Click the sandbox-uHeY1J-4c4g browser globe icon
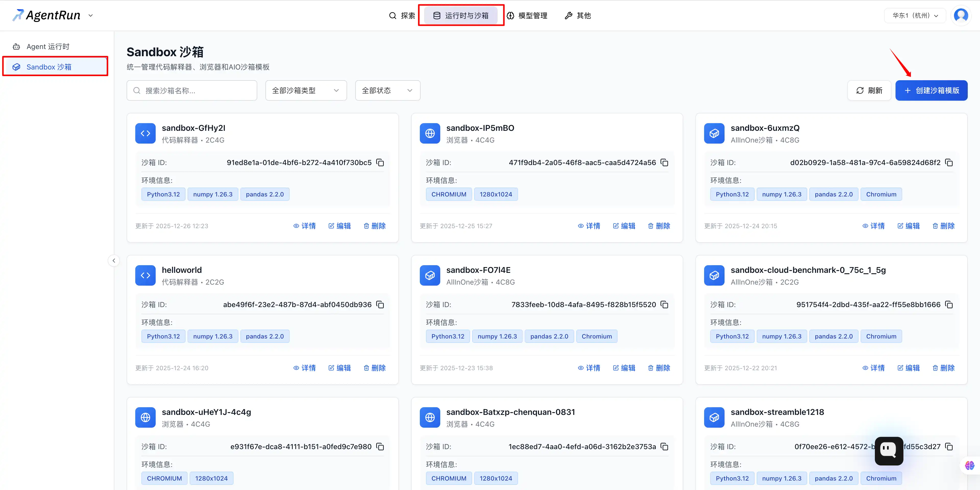 click(x=145, y=417)
